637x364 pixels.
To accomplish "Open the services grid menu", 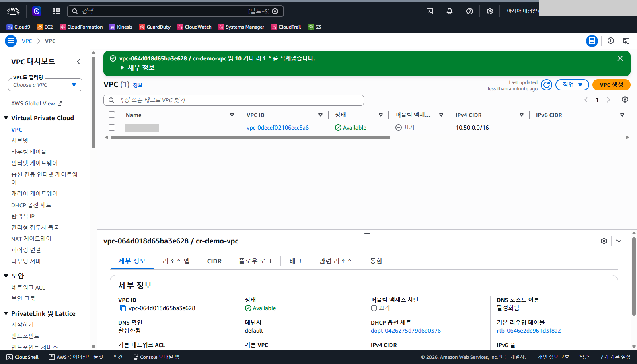I will coord(57,11).
